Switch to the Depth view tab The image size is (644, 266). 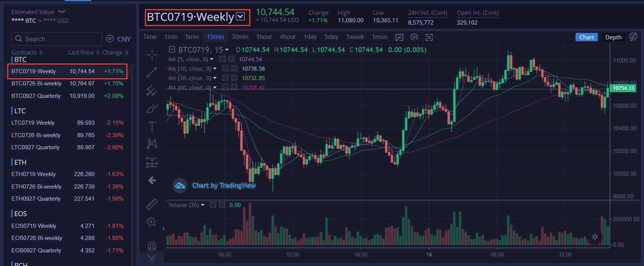click(x=613, y=37)
